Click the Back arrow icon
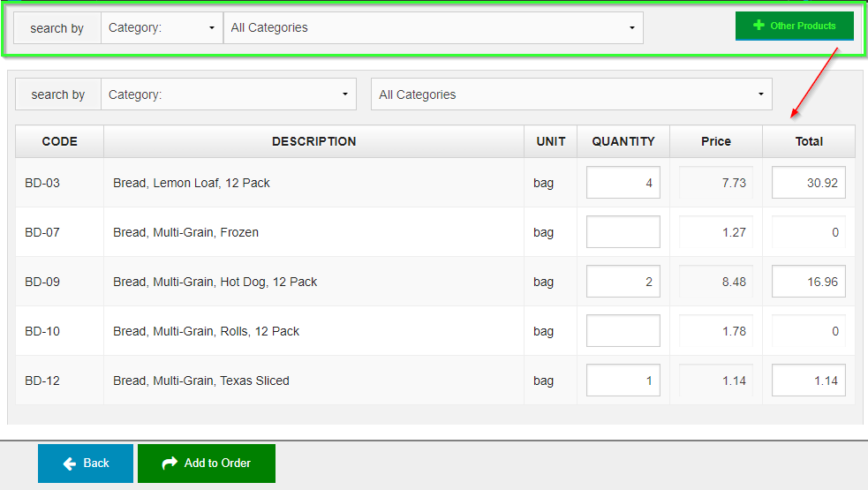The height and width of the screenshot is (490, 868). tap(70, 464)
